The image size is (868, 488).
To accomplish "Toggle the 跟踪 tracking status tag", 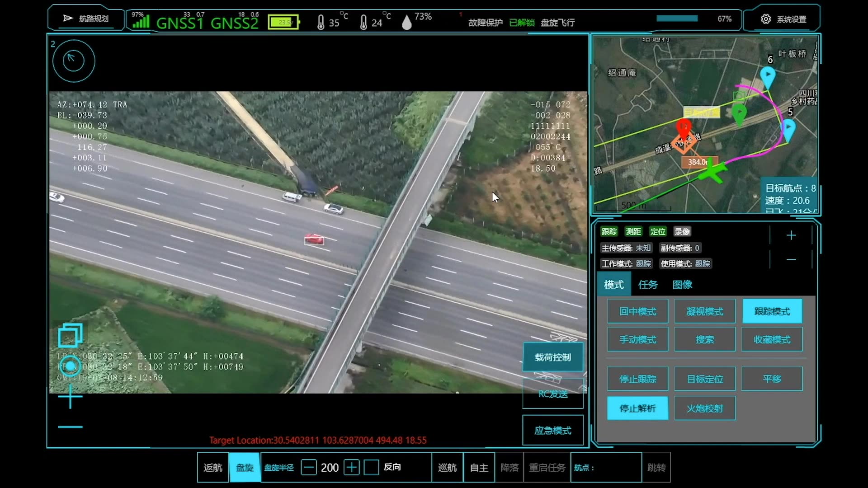I will (x=609, y=232).
